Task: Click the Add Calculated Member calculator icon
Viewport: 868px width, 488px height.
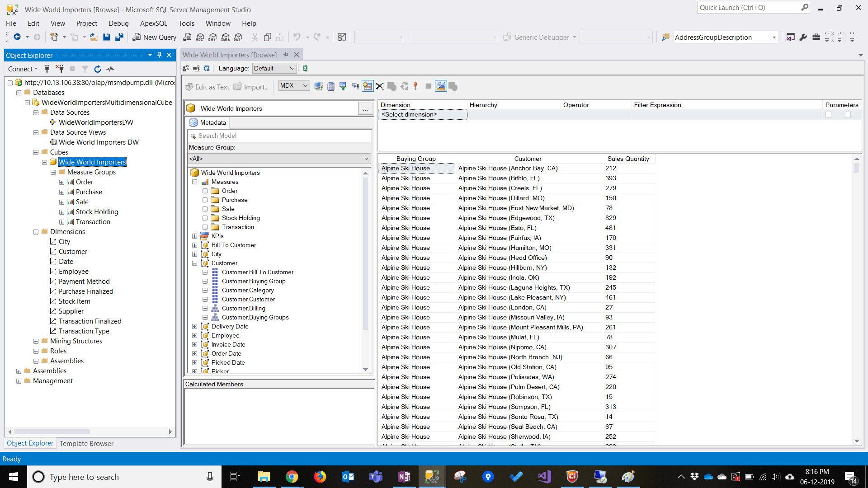Action: (330, 86)
